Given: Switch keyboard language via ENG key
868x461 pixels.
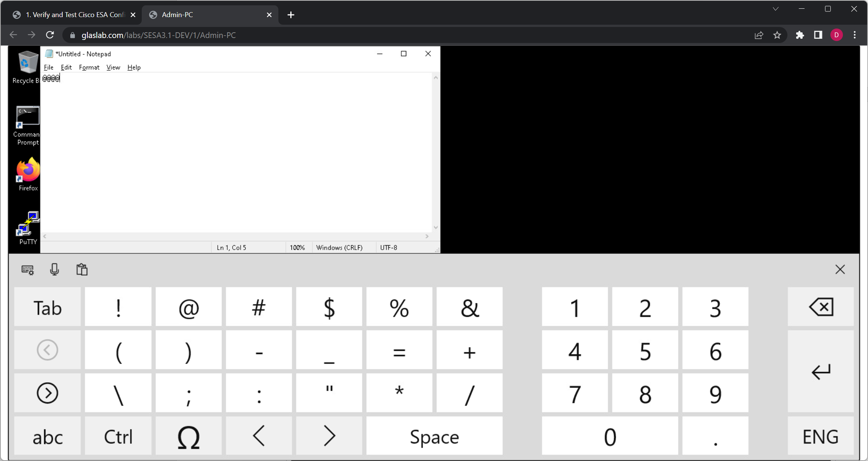Looking at the screenshot, I should 820,436.
